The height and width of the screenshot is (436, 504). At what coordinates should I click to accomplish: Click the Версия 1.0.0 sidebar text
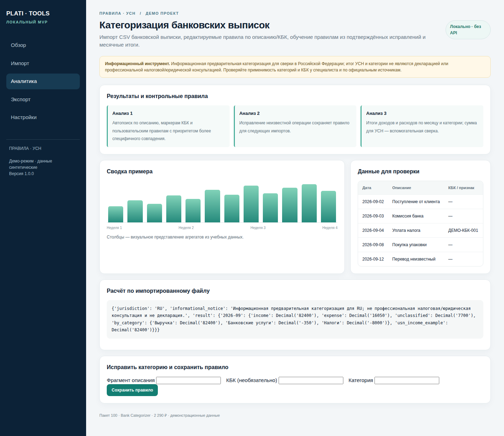point(22,174)
